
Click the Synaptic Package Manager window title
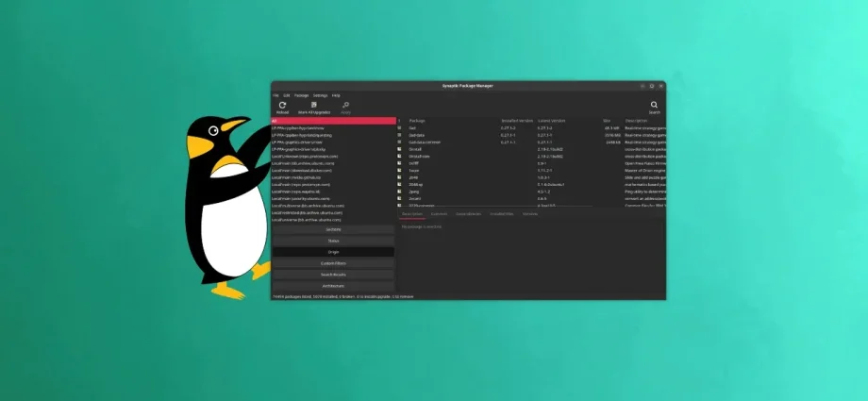click(468, 86)
